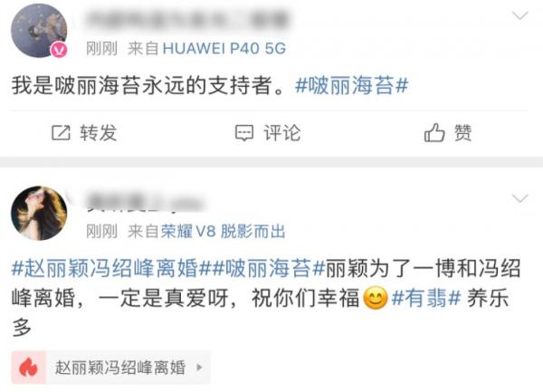Click the pink verified badge on first avatar
This screenshot has width=543, height=392.
[60, 50]
